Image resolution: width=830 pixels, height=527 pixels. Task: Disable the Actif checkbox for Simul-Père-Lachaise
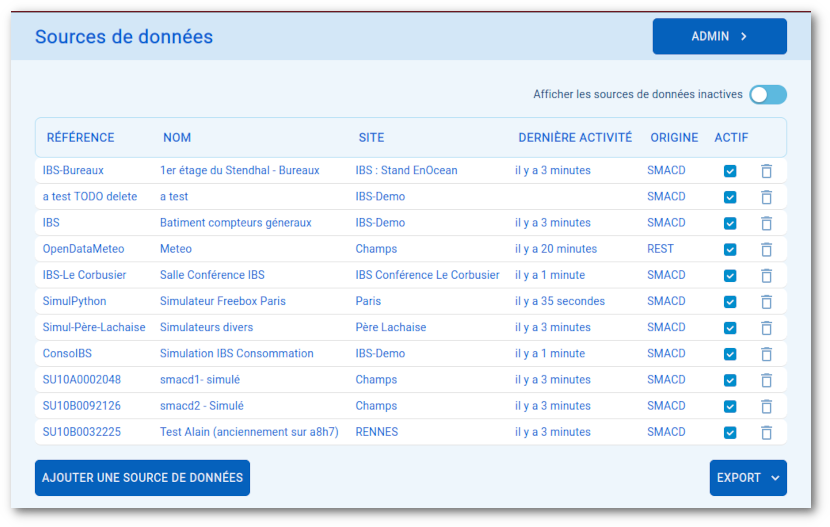click(730, 328)
